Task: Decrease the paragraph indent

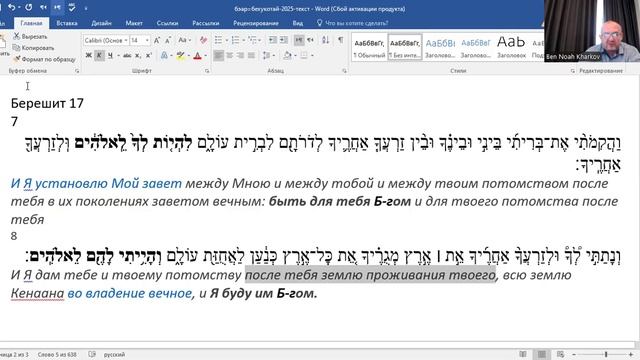Action: point(273,40)
